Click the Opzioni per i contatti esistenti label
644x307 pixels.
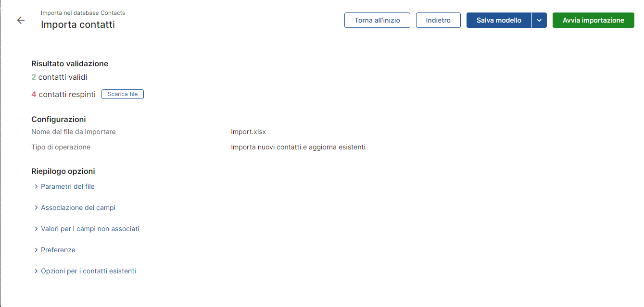pyautogui.click(x=88, y=271)
